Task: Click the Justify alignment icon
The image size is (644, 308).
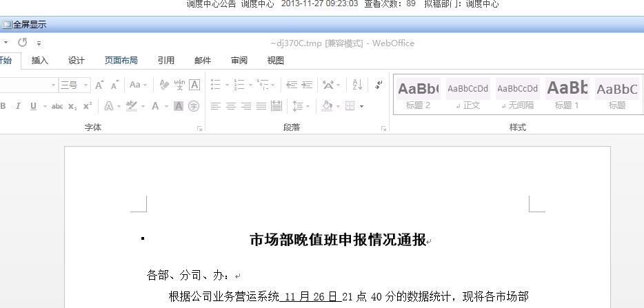Action: (261, 106)
